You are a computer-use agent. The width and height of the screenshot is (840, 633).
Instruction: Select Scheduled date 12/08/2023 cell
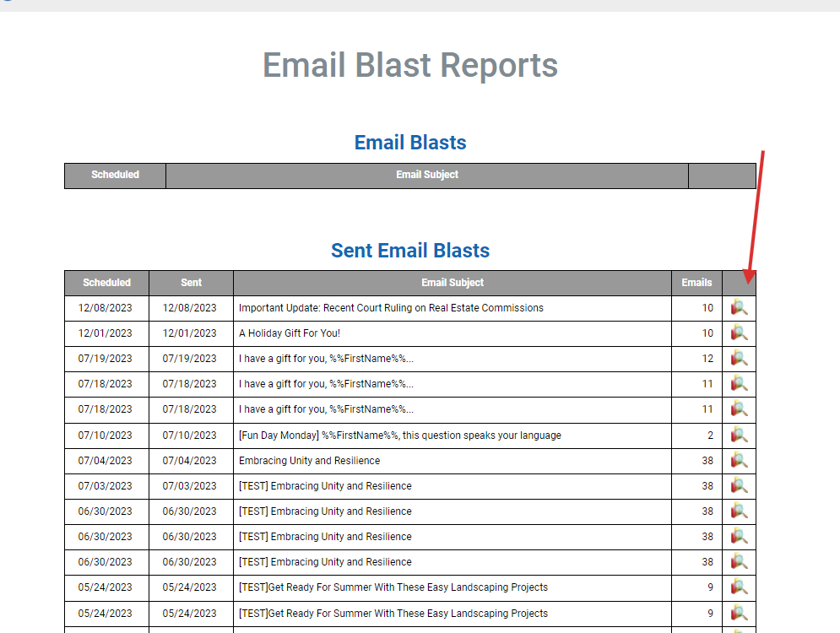[105, 308]
